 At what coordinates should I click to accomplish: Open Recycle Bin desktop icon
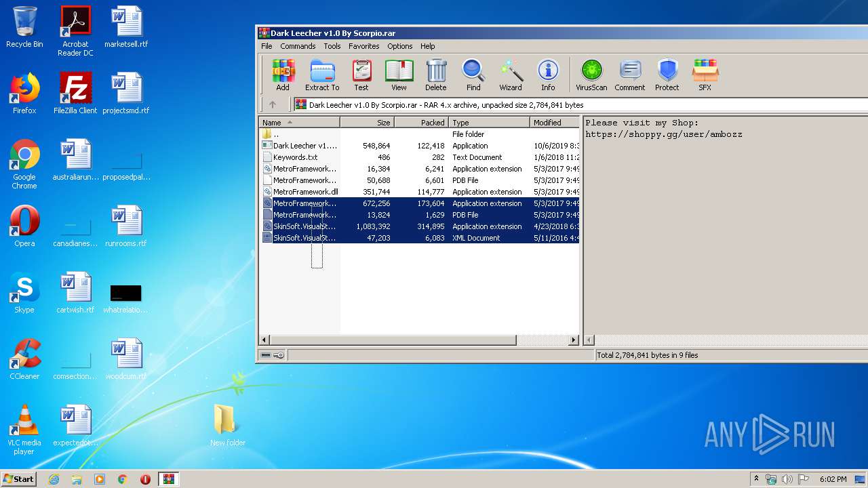tap(24, 27)
